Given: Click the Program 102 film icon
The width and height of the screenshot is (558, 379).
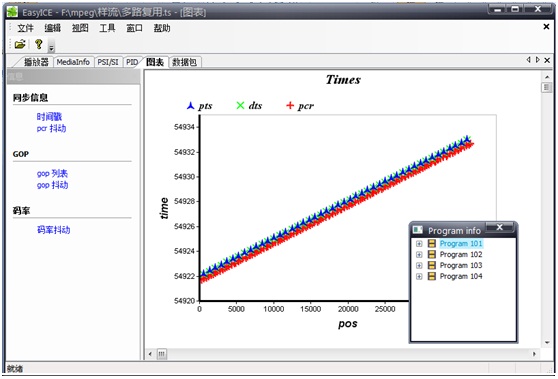Looking at the screenshot, I should point(432,254).
